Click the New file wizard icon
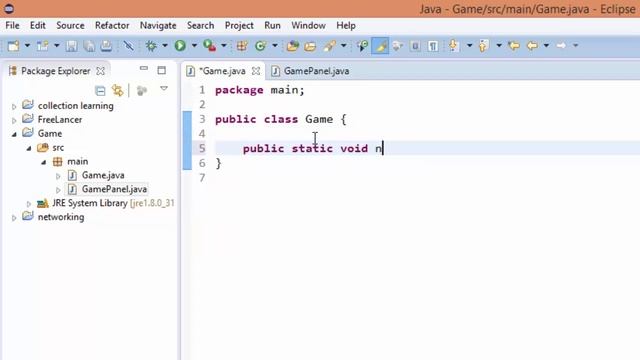Image resolution: width=640 pixels, height=360 pixels. tap(13, 46)
